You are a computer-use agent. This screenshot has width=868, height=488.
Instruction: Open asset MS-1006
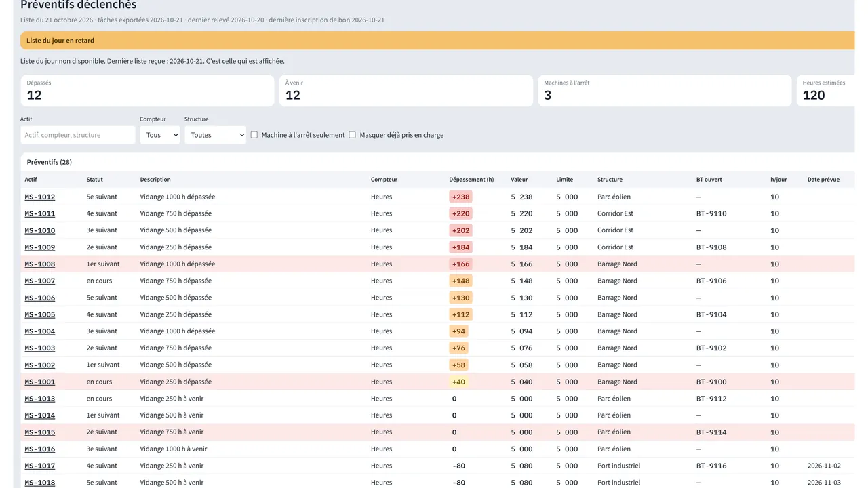point(40,298)
